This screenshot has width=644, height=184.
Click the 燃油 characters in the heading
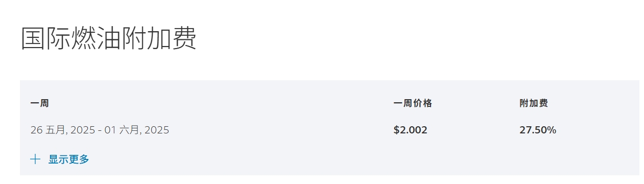click(x=96, y=38)
